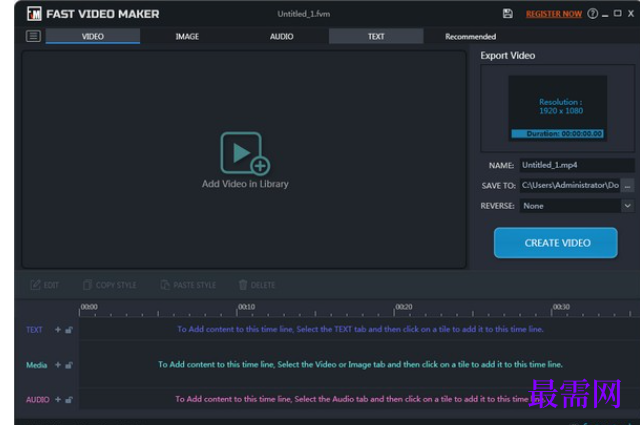Click PASTE STYLE in the toolbar
This screenshot has height=425, width=640.
click(188, 285)
